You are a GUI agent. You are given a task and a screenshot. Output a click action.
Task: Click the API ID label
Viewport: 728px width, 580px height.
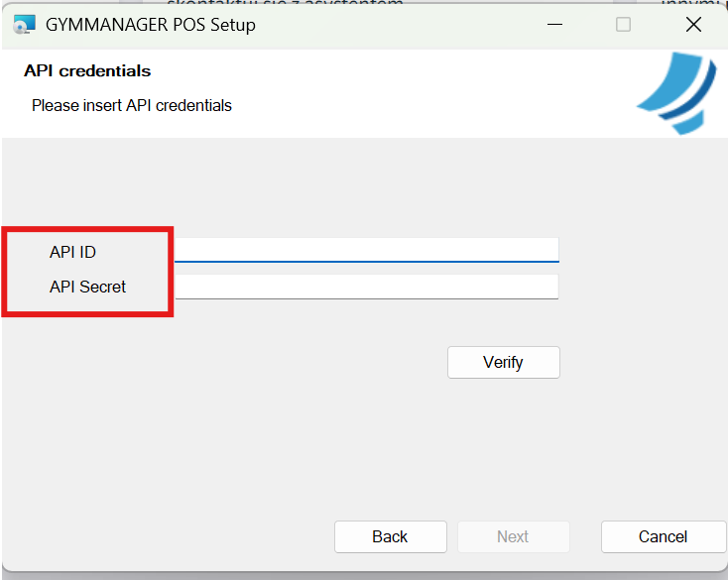72,253
